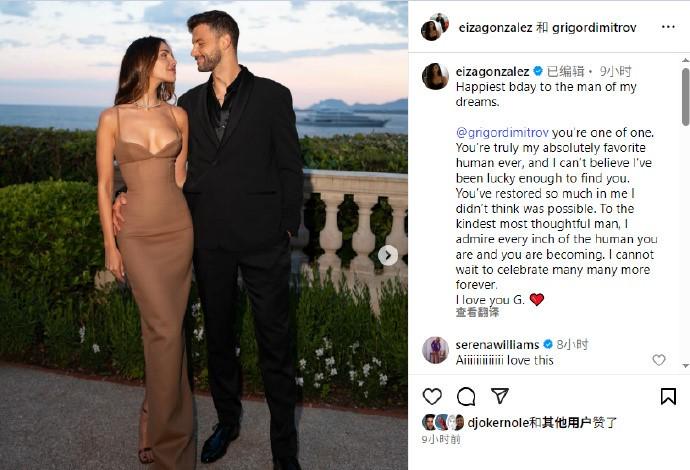Click the comments scrollbar down arrow
Viewport: 690px width, 470px height.
point(685,365)
